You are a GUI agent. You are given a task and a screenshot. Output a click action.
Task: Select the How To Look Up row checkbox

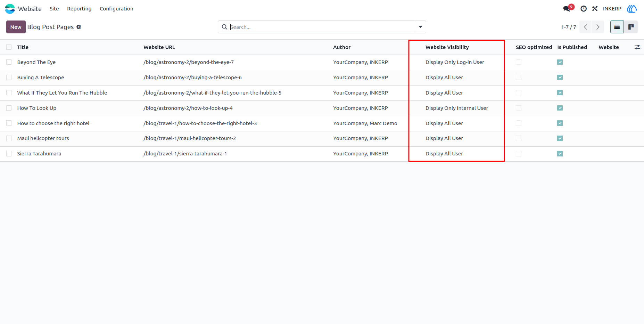(x=9, y=108)
